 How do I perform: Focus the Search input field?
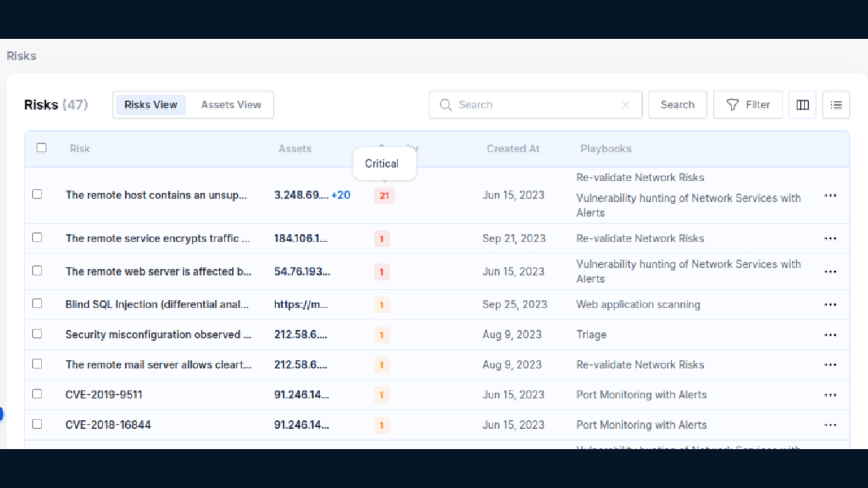click(536, 105)
